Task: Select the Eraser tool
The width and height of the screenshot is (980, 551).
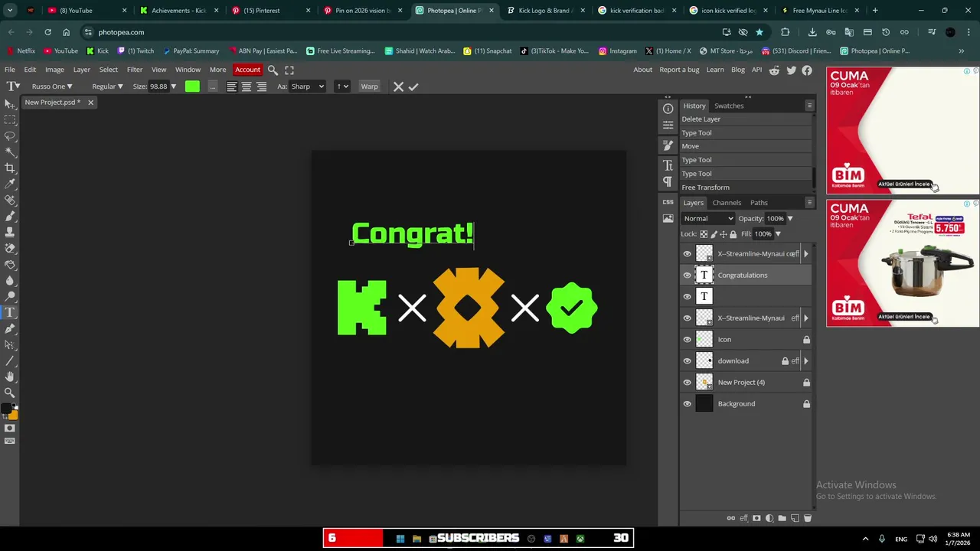Action: tap(10, 248)
